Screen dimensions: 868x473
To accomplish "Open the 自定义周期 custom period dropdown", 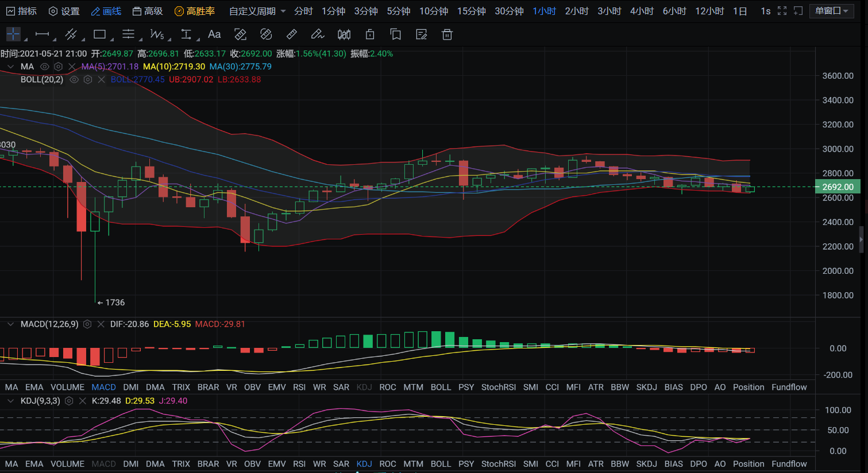I will tap(257, 11).
